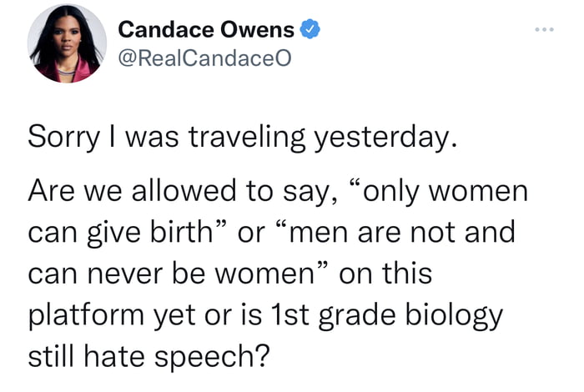Click the blue verified checkmark badge
584x392 pixels.
tap(310, 29)
